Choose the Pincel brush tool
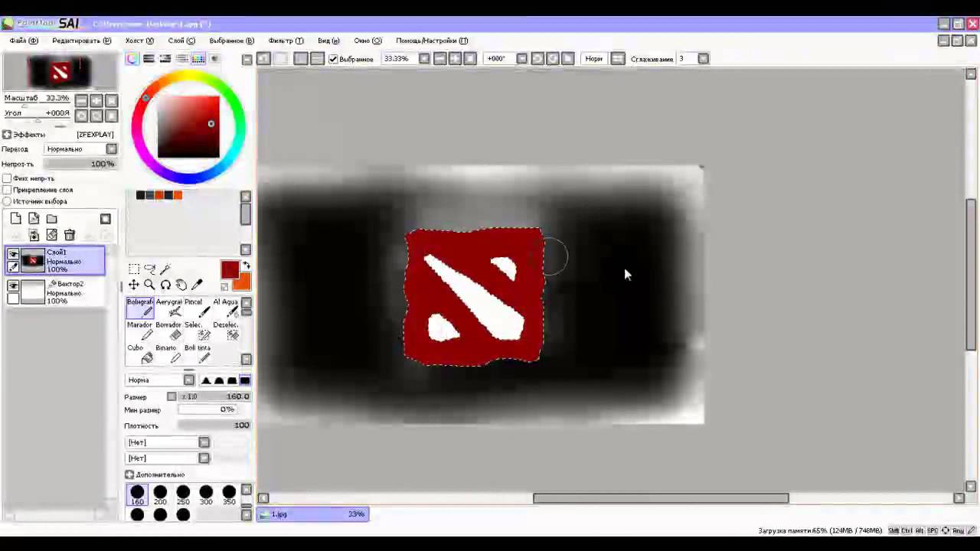The height and width of the screenshot is (551, 980). 197,308
